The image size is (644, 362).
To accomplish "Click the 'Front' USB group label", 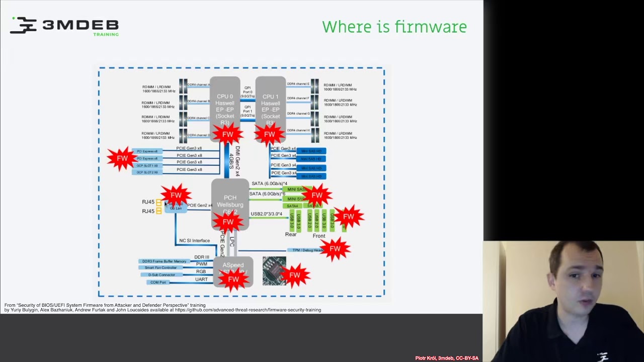I will 319,236.
